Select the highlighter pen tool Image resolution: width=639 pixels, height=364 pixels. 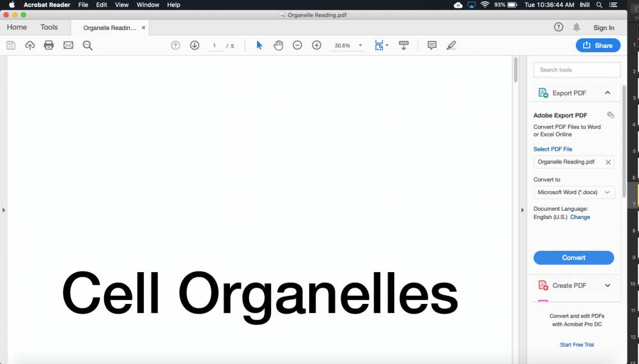tap(451, 45)
